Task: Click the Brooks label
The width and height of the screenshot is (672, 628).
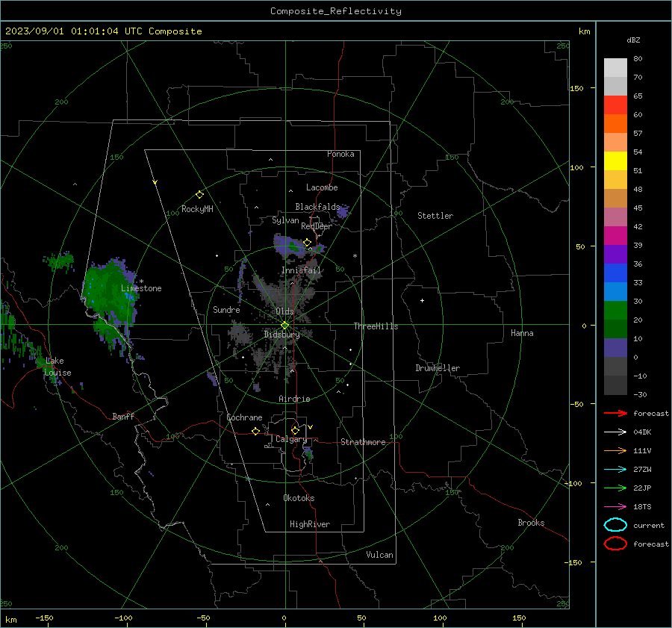Action: [531, 523]
